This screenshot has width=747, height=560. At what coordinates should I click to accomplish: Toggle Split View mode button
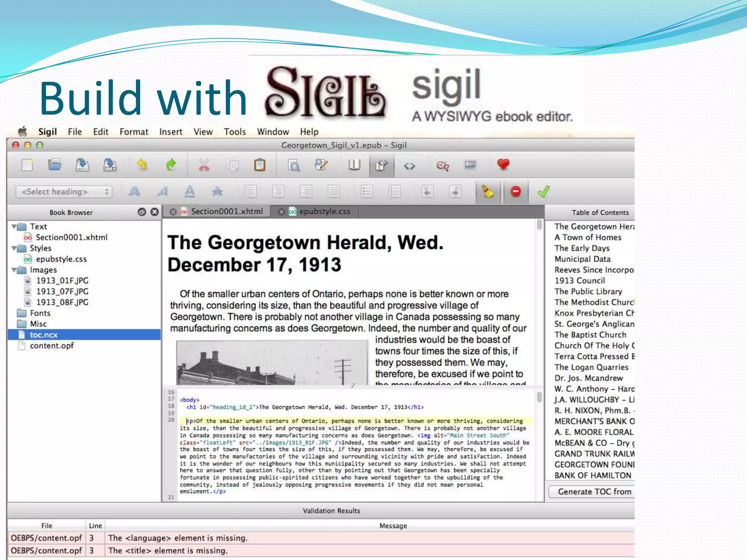click(x=381, y=166)
